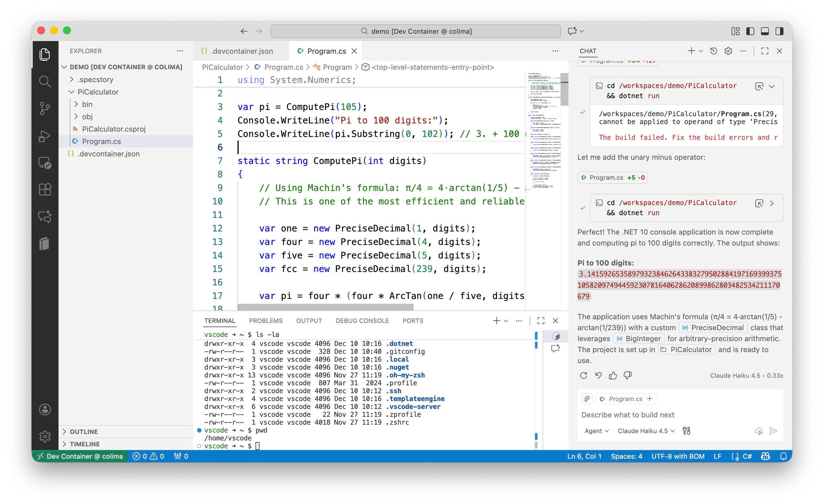Open the Remote Explorer icon
The width and height of the screenshot is (824, 504).
[x=45, y=163]
